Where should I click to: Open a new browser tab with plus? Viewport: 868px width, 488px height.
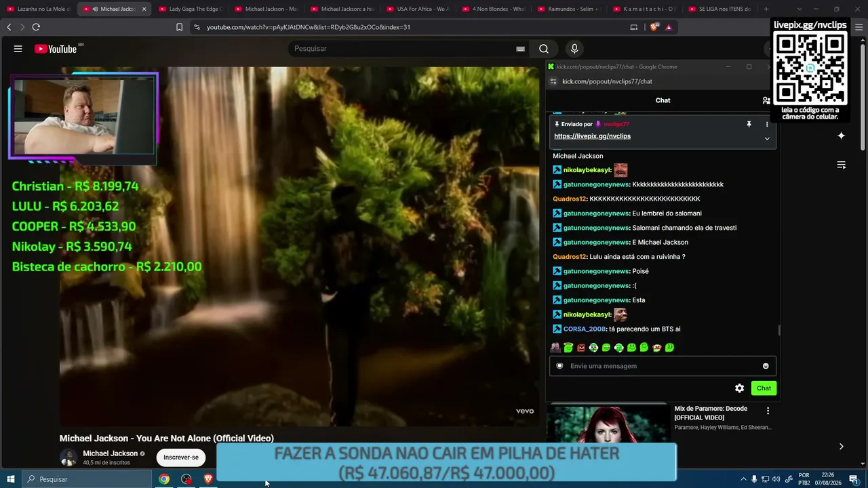766,9
